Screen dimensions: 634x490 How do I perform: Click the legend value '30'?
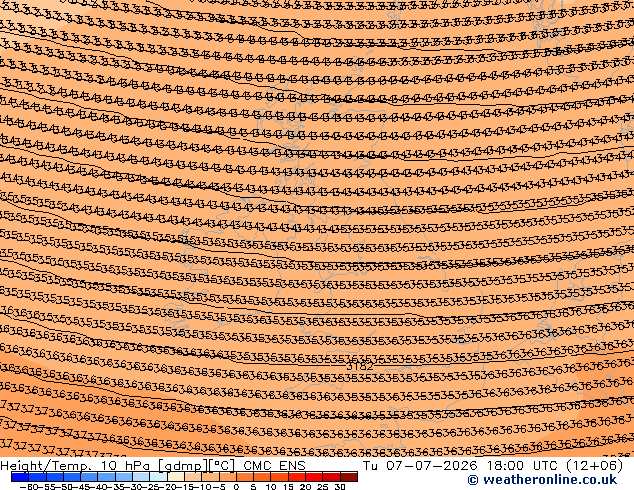pos(340,487)
